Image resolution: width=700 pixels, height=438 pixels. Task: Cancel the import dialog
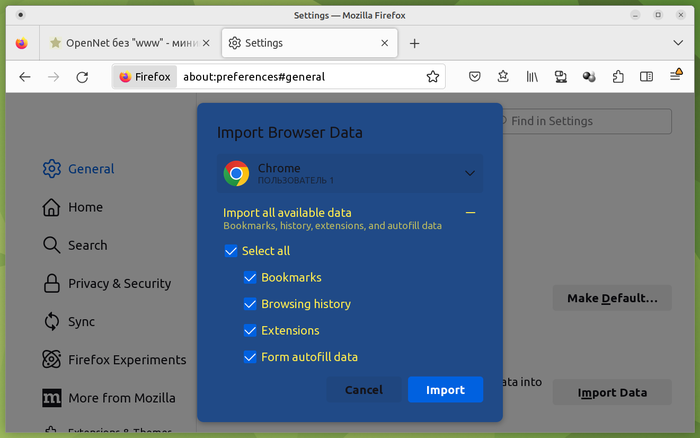363,390
